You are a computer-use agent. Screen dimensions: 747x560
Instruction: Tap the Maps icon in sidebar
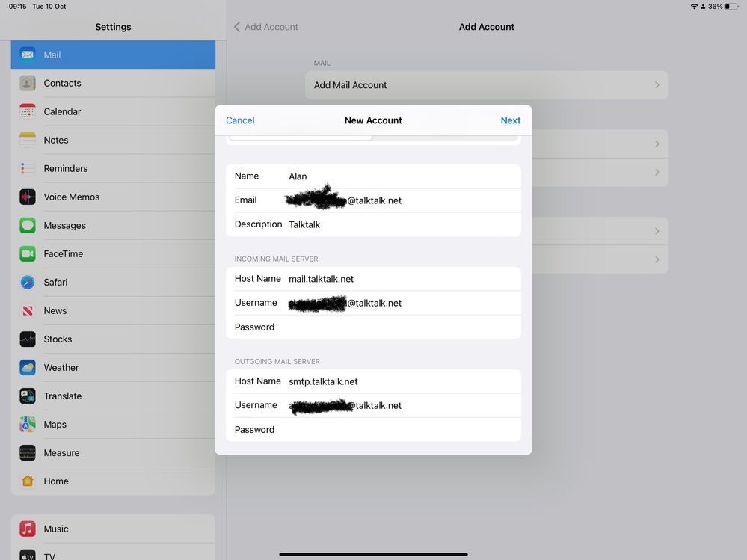(28, 424)
